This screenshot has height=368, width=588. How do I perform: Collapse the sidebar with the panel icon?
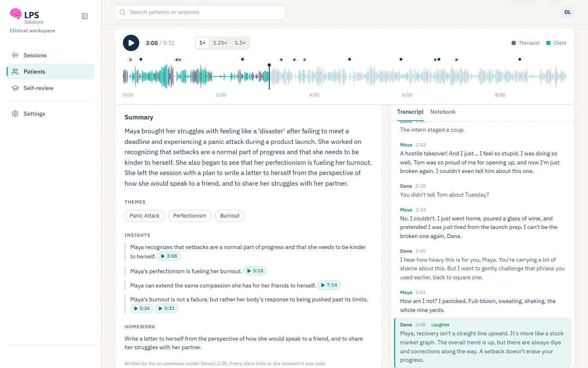[x=85, y=16]
